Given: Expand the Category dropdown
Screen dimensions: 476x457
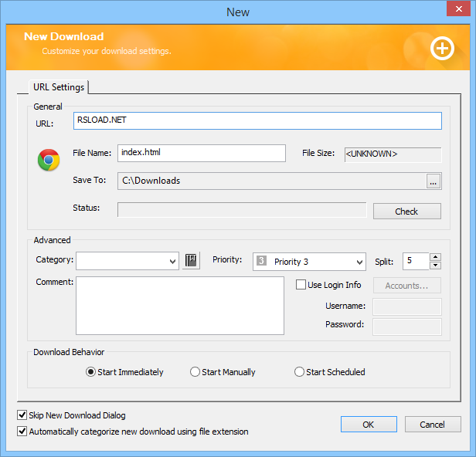Looking at the screenshot, I should pyautogui.click(x=173, y=261).
